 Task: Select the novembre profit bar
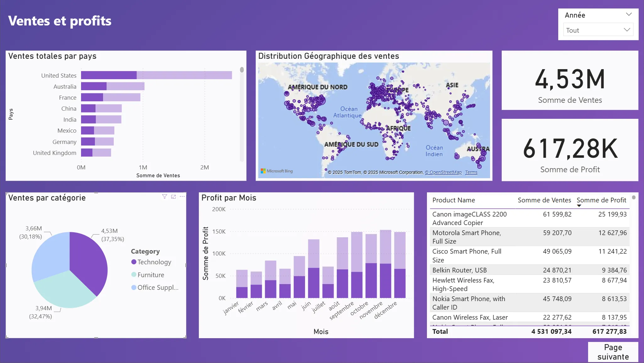385,280
